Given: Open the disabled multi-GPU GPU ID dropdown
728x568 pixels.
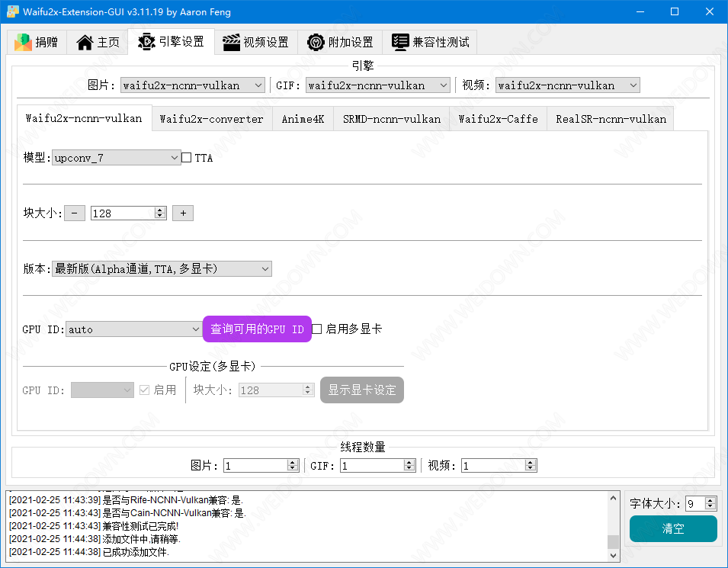Looking at the screenshot, I should coord(102,390).
